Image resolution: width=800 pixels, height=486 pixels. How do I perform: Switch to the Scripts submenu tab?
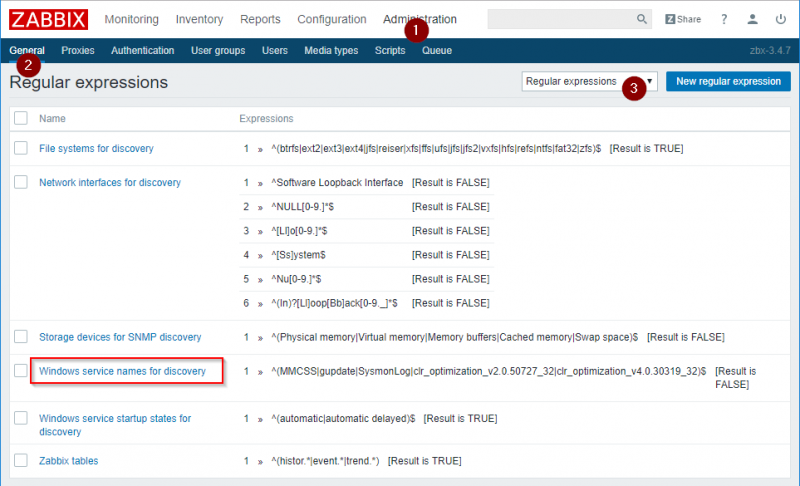390,50
